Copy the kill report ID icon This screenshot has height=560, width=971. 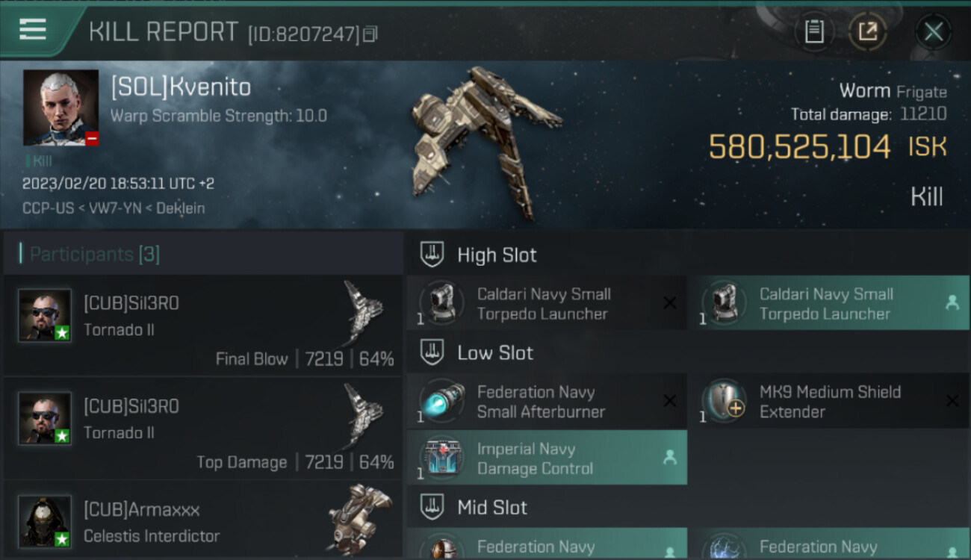pos(371,34)
